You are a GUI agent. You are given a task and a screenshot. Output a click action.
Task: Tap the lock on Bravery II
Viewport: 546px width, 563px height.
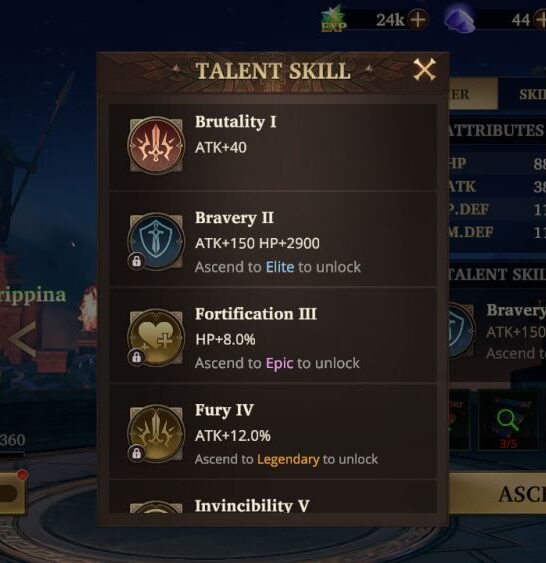(136, 261)
